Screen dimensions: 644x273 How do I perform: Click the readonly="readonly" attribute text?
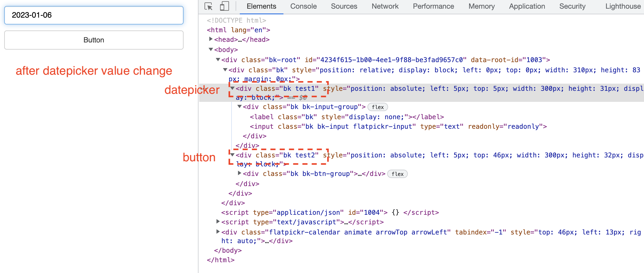click(x=505, y=126)
